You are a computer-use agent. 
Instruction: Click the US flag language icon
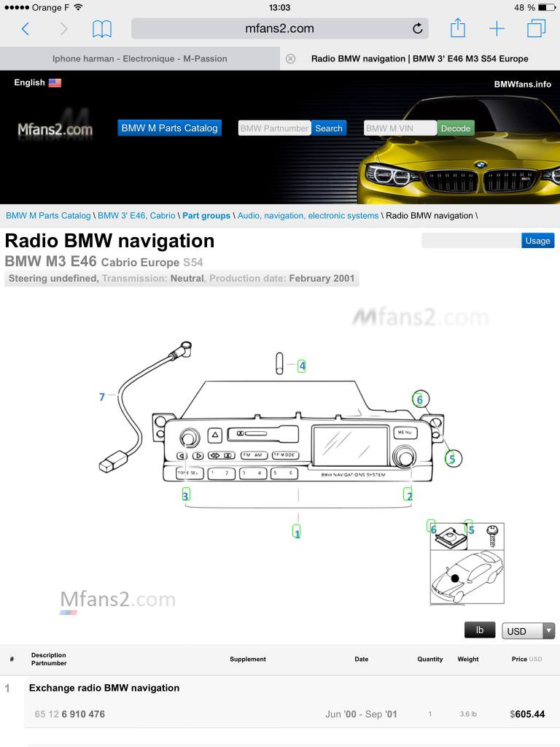[x=55, y=83]
